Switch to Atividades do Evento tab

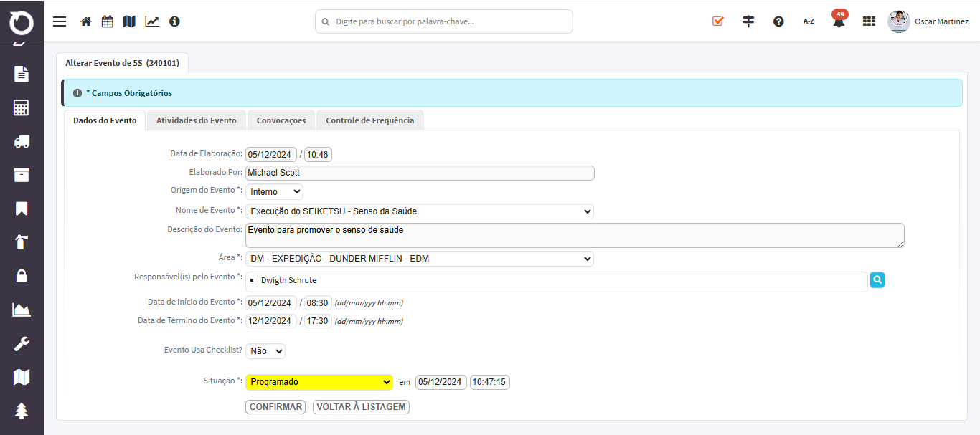click(197, 120)
